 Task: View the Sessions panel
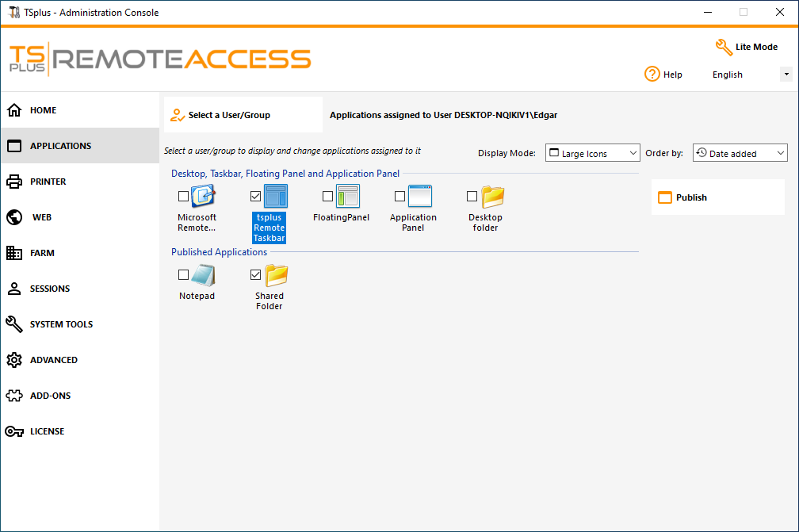pos(48,288)
